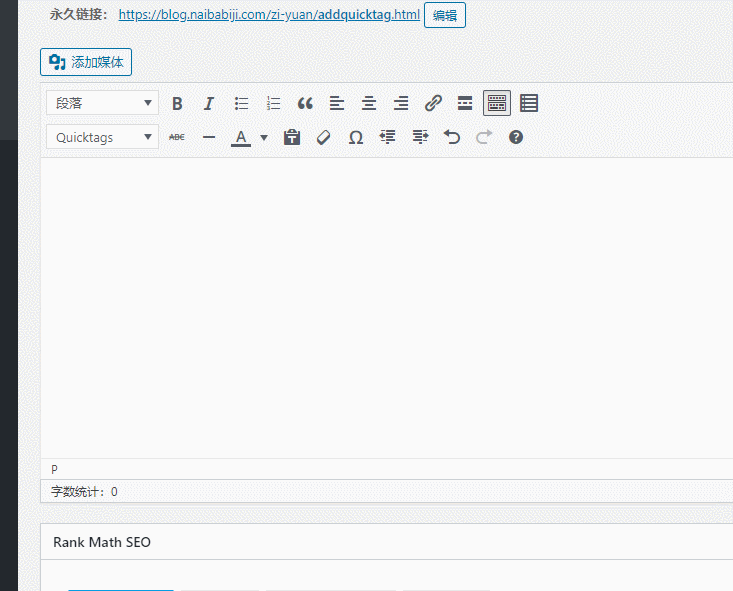733x591 pixels.
Task: Open the 段落 paragraph format dropdown
Action: tap(102, 103)
